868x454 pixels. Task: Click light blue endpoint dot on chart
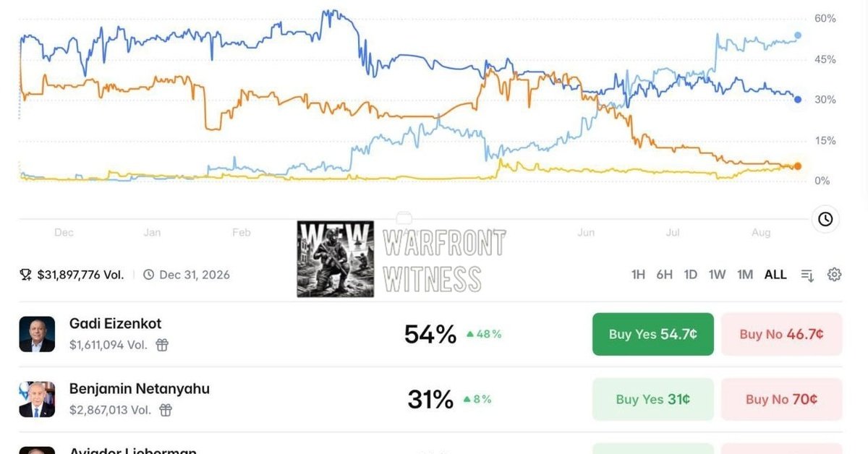(798, 35)
